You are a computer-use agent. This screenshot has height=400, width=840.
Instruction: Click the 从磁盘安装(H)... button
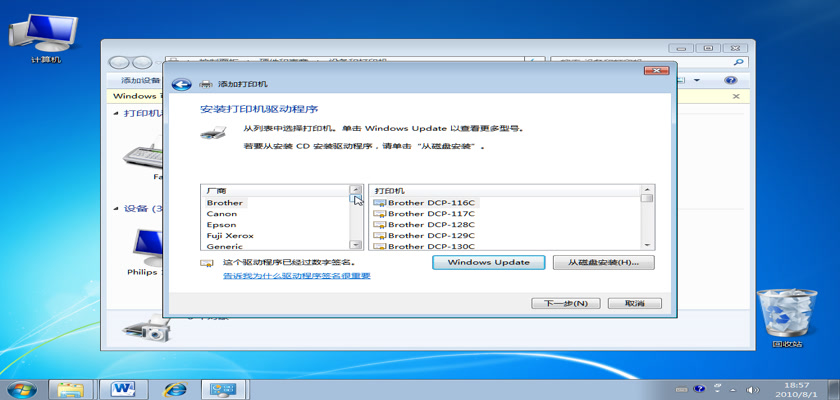click(603, 262)
